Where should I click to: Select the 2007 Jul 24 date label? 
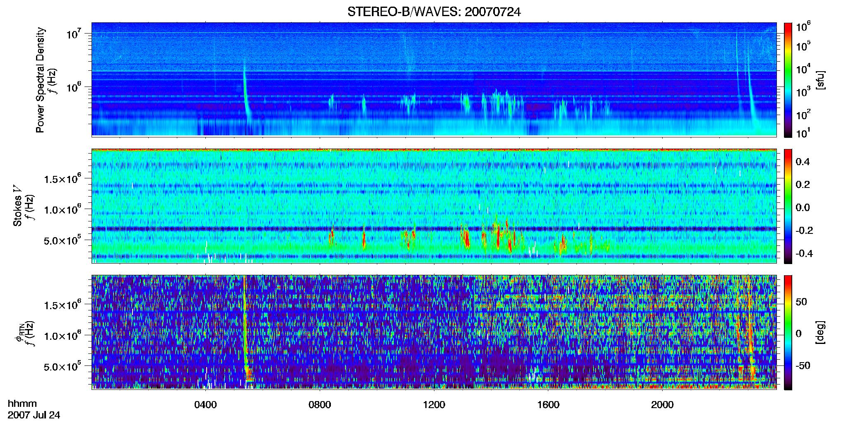pos(34,415)
